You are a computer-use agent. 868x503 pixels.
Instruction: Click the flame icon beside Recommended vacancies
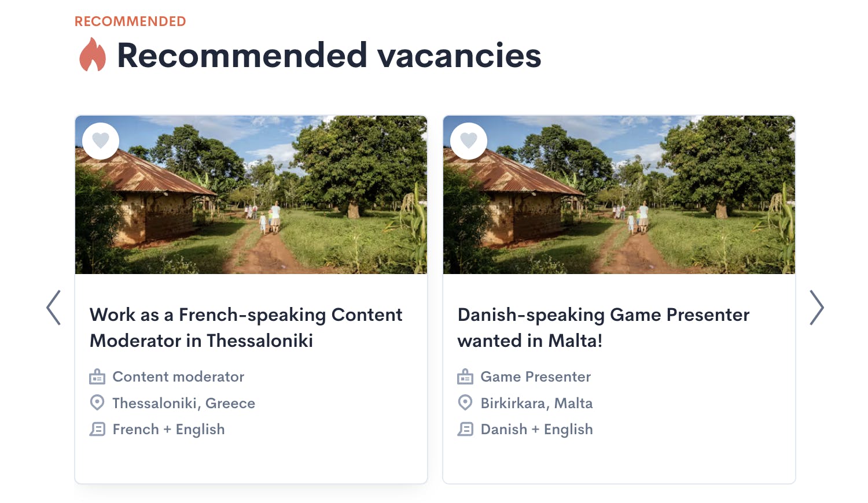click(x=93, y=55)
